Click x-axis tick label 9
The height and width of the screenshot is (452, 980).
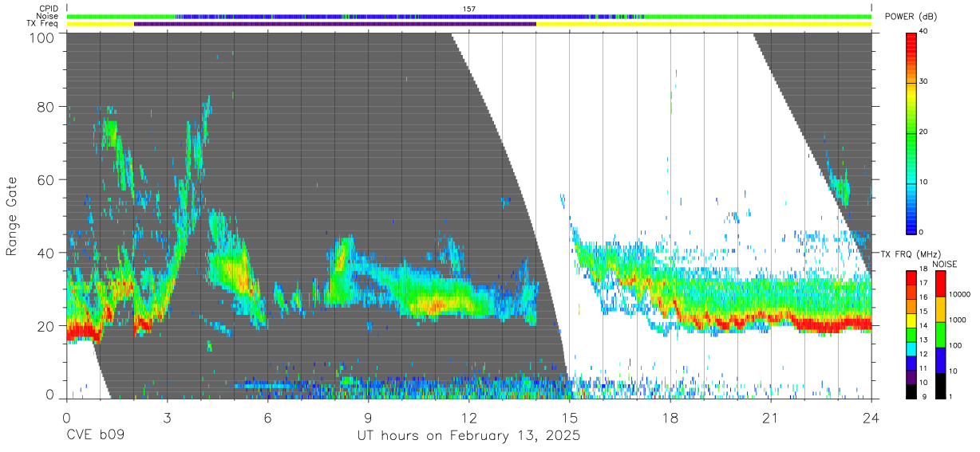(368, 417)
